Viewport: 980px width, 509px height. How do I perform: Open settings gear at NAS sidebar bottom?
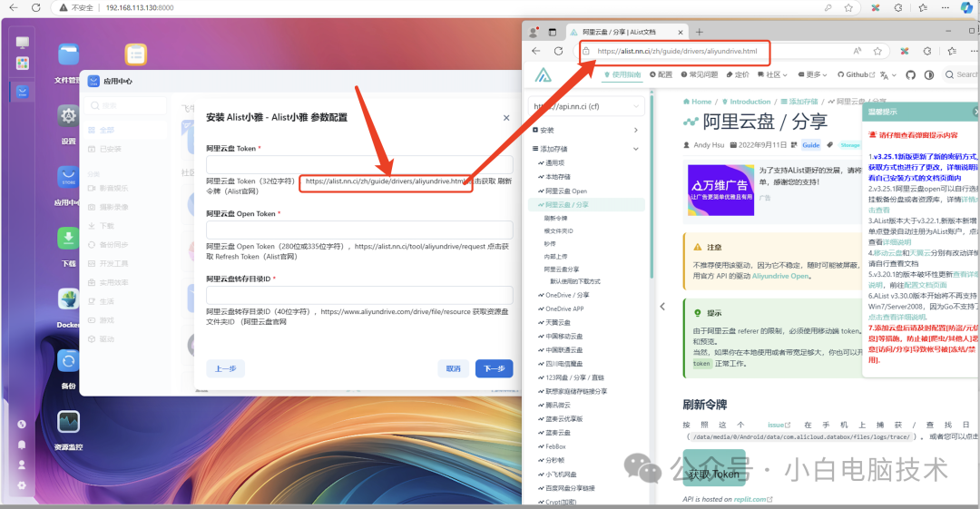coord(22,485)
